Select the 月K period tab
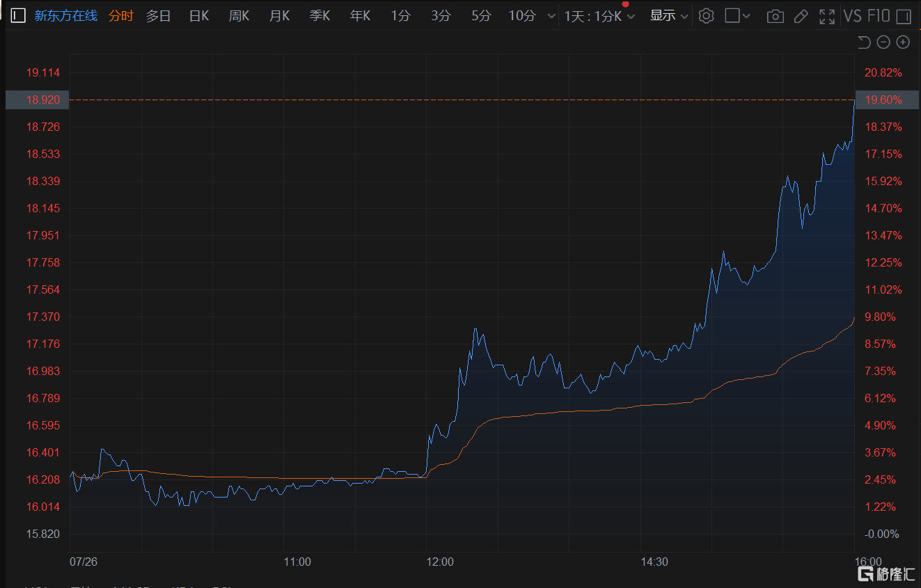The image size is (921, 588). pyautogui.click(x=279, y=15)
